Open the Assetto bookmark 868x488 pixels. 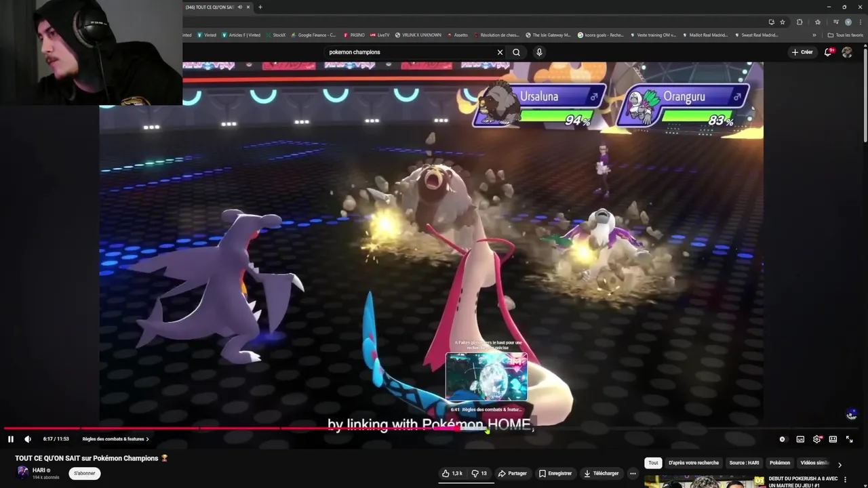click(457, 35)
